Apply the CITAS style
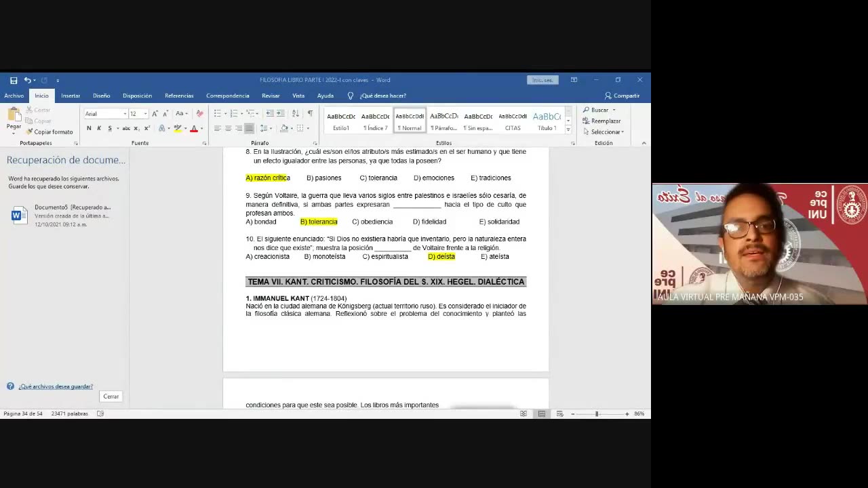The width and height of the screenshot is (868, 488). click(x=513, y=121)
